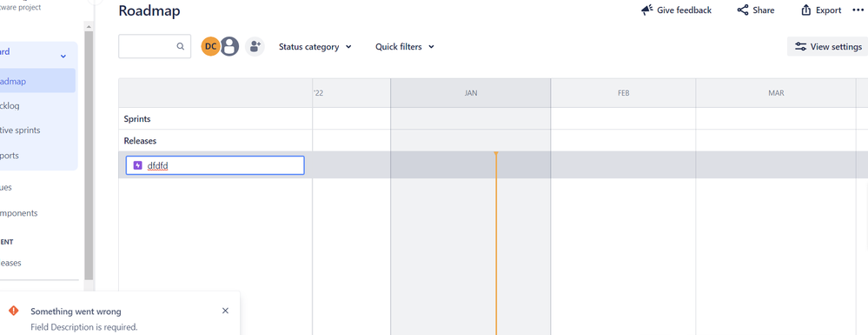Click the search magnifier icon
868x335 pixels.
click(x=181, y=47)
